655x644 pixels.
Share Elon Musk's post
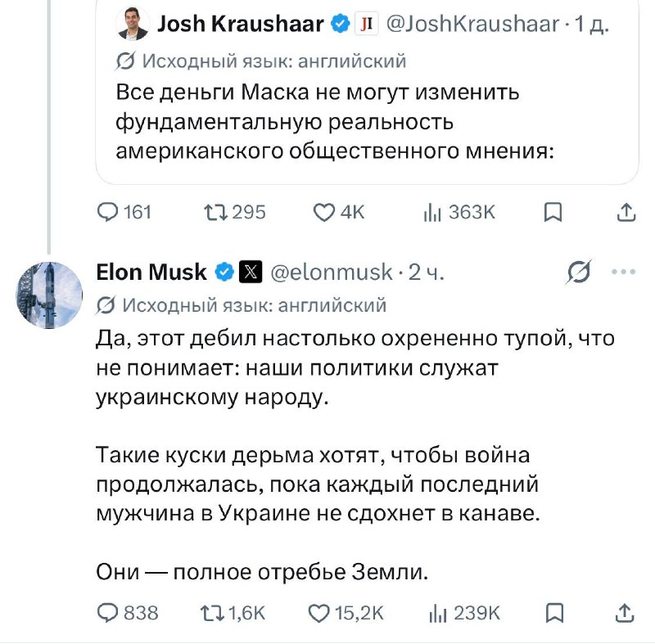point(625,613)
